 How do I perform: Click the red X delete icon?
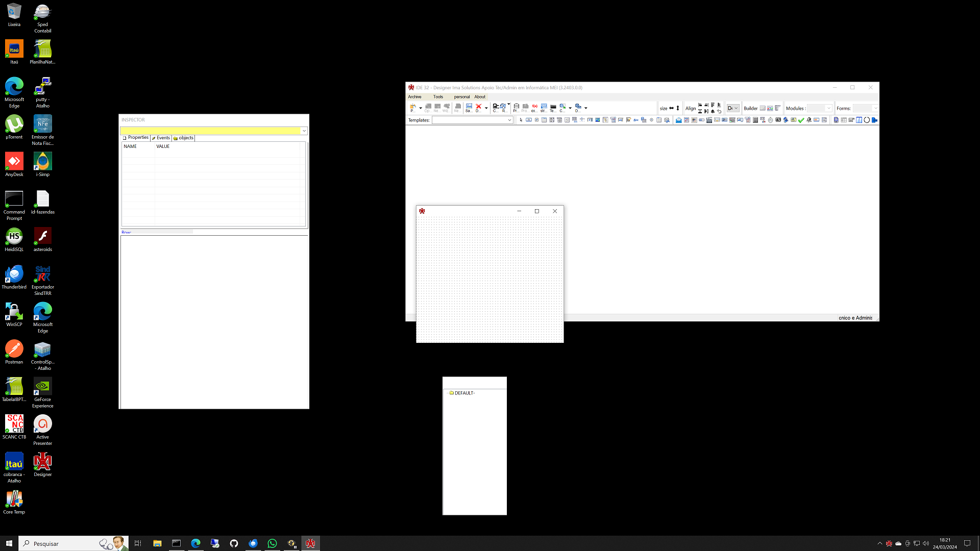[478, 107]
